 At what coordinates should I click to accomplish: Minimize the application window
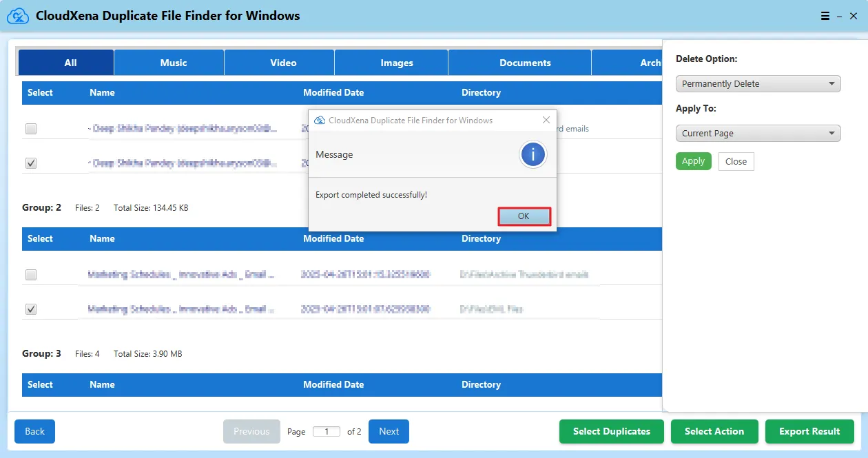pos(839,16)
